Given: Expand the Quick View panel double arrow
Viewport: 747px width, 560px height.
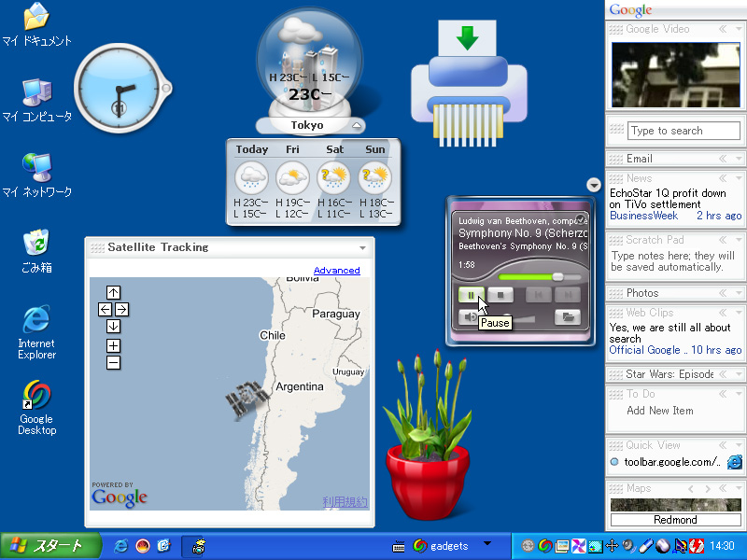Looking at the screenshot, I should (723, 445).
